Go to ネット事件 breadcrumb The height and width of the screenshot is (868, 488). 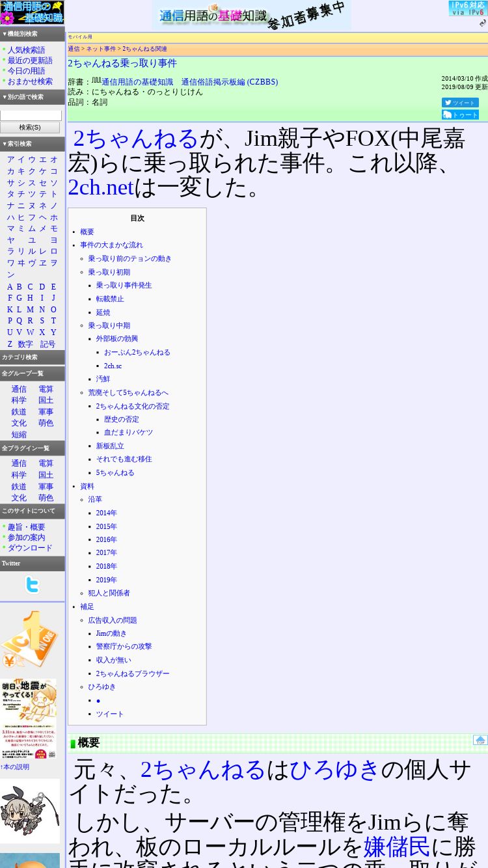(x=101, y=49)
